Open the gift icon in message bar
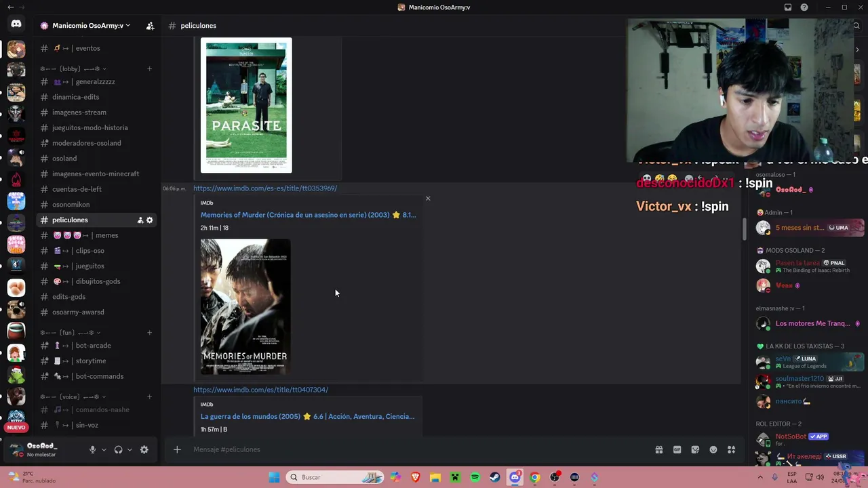 click(658, 449)
